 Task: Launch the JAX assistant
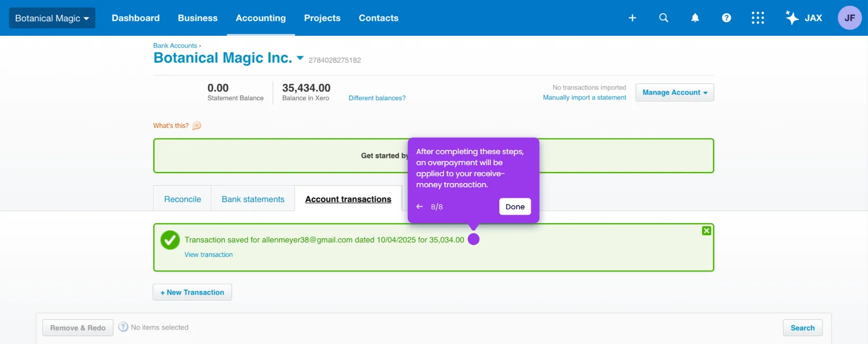tap(804, 18)
